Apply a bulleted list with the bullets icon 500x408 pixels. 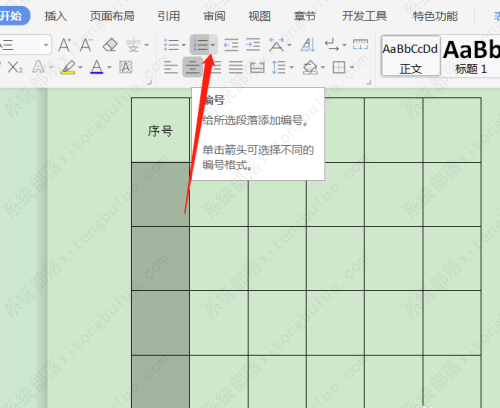tap(171, 45)
